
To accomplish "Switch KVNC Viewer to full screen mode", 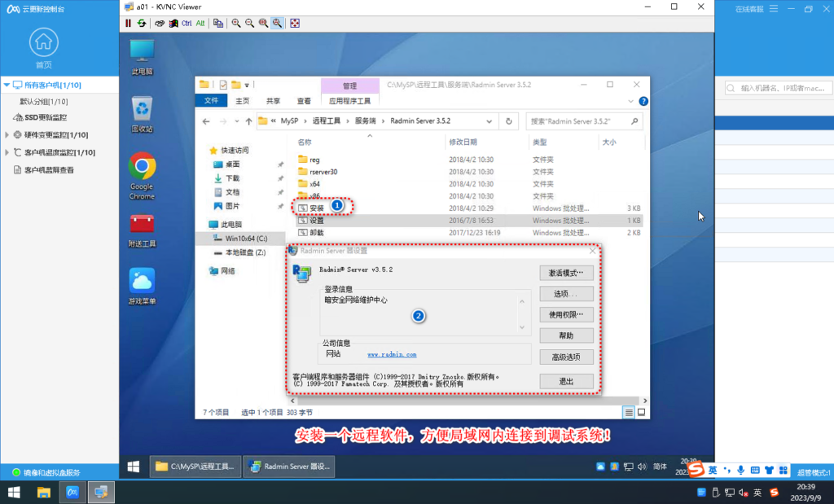I will [x=294, y=23].
